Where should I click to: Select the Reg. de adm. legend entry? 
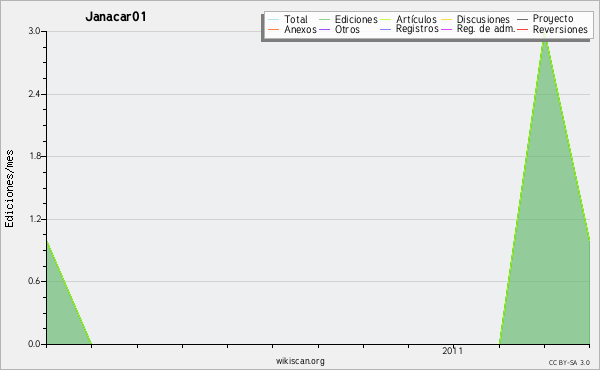pos(478,29)
